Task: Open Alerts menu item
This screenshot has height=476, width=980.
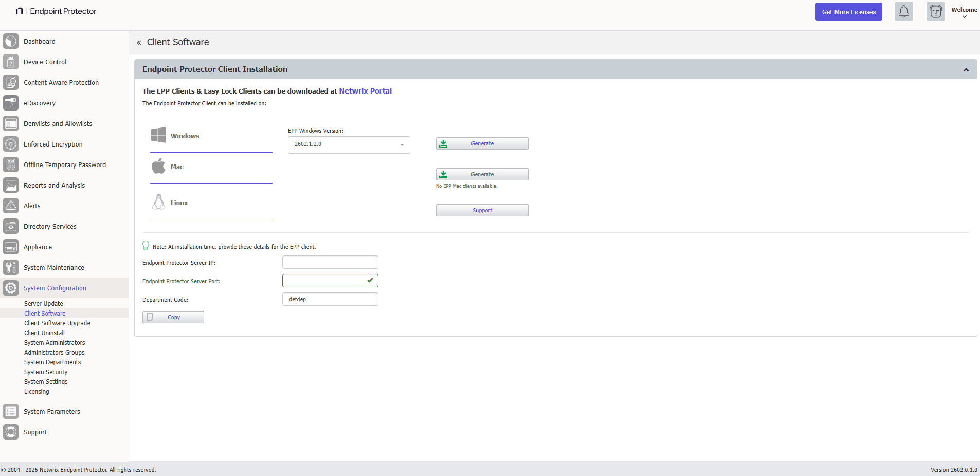Action: click(x=32, y=206)
